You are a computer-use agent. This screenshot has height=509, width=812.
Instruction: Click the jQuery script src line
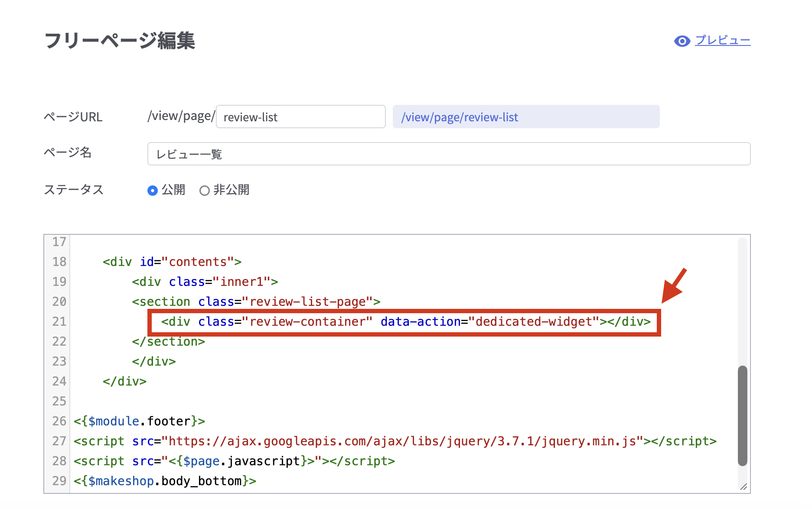[x=395, y=441]
